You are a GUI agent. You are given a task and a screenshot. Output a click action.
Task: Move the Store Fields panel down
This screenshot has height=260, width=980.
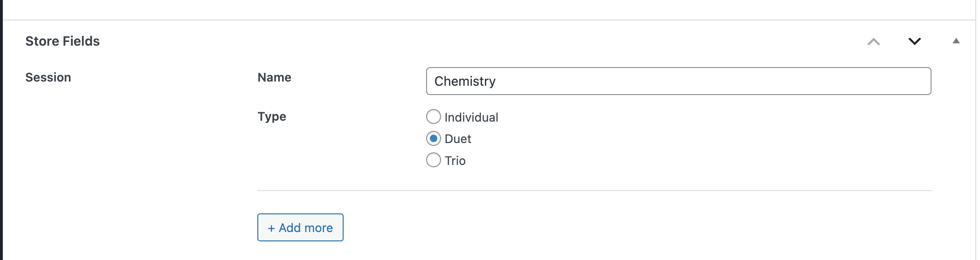click(x=915, y=41)
